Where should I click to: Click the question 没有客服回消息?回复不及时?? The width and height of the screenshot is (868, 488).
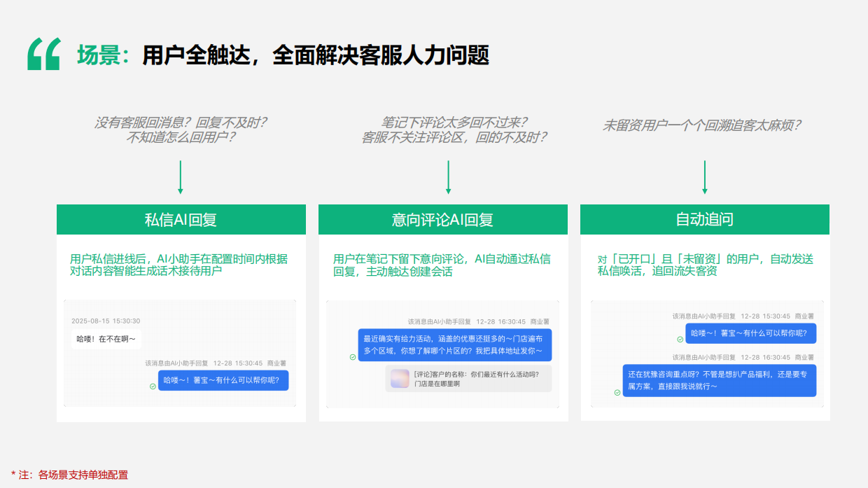pos(181,123)
